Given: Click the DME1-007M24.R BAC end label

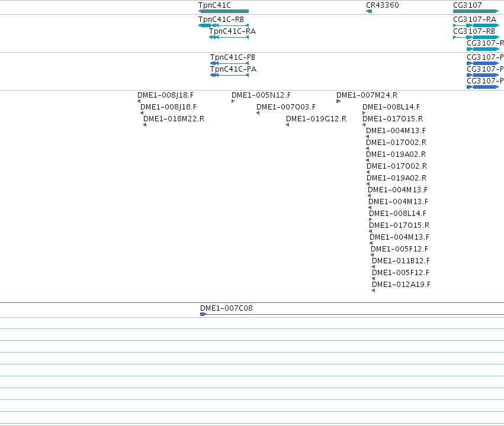Looking at the screenshot, I should (367, 95).
